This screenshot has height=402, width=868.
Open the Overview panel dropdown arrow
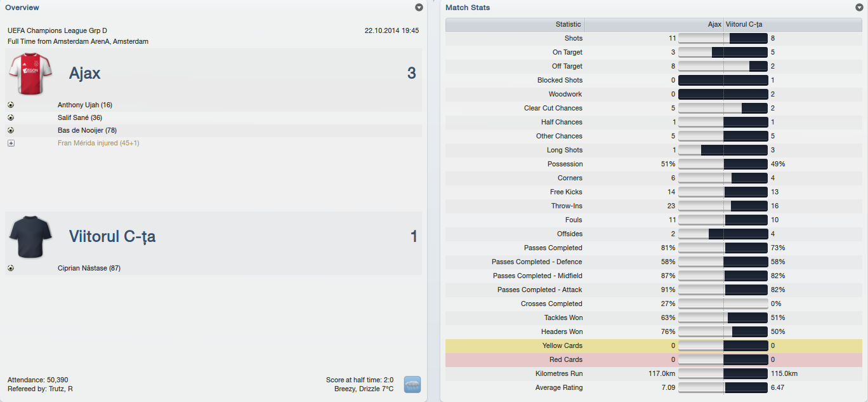(x=419, y=8)
